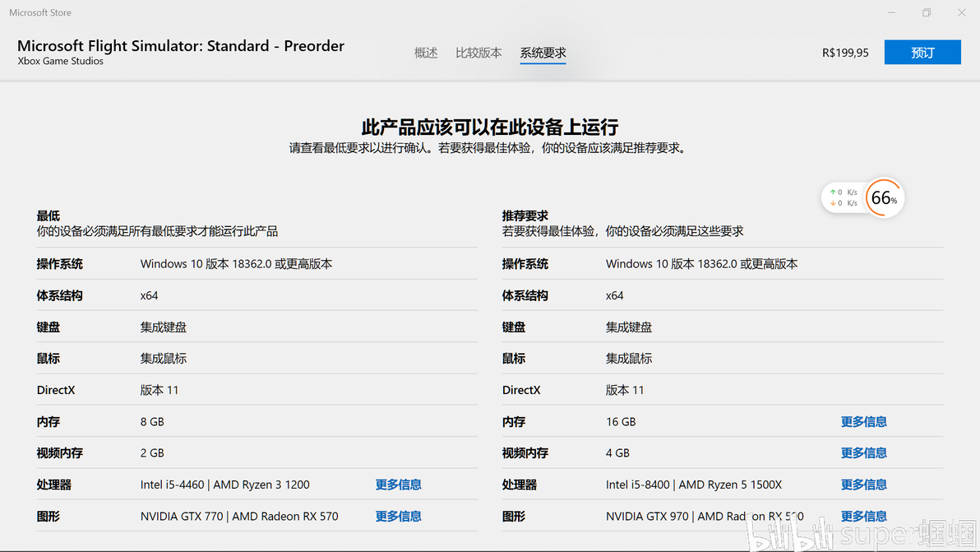Click the publisher Xbox Game Studios
Screen dimensions: 980x552
[61, 61]
